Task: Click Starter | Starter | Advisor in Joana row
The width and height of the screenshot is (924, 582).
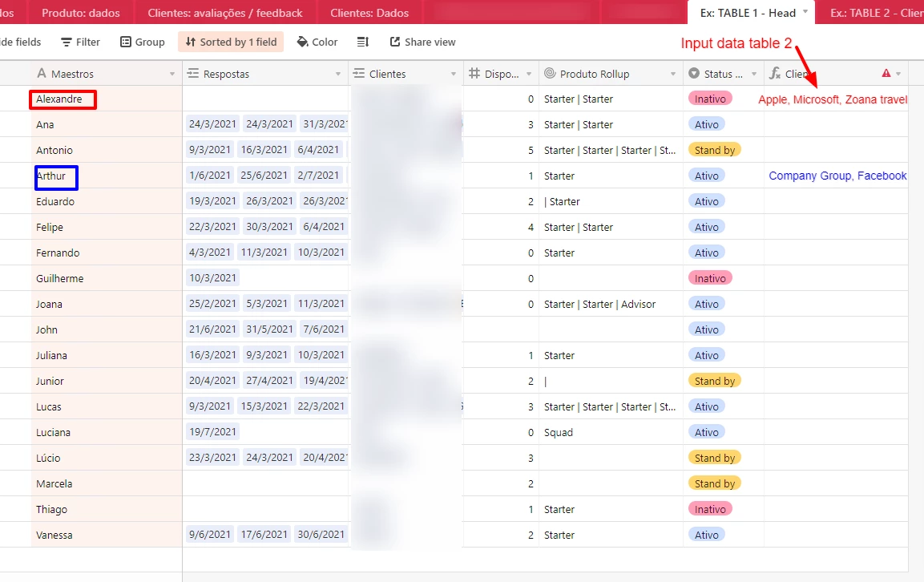Action: [x=600, y=305]
